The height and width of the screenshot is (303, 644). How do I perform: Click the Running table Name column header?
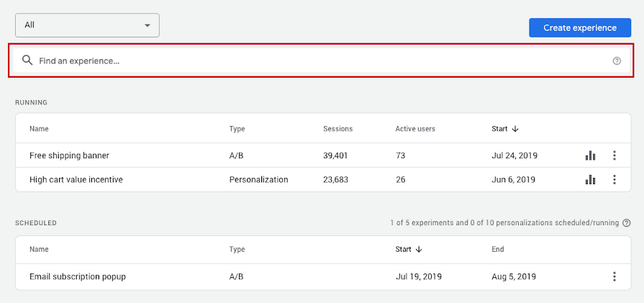pyautogui.click(x=39, y=129)
